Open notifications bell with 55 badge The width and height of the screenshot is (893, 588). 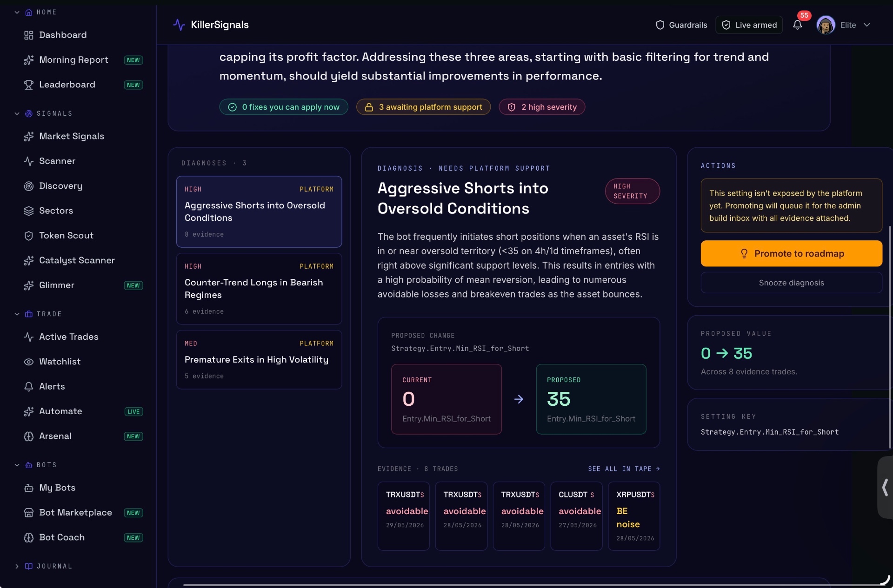[x=797, y=25]
